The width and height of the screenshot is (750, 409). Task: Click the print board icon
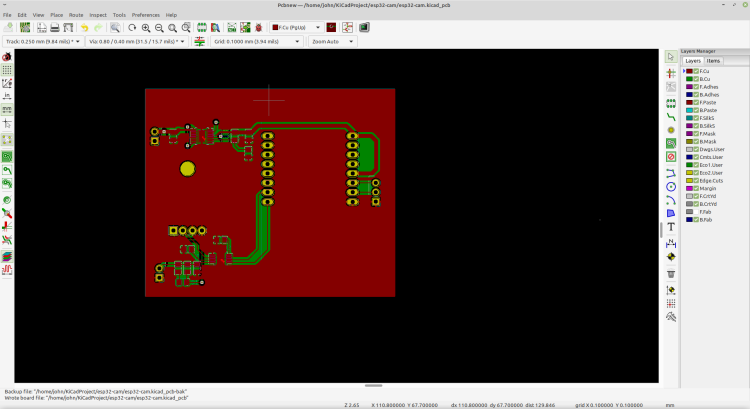coord(55,28)
